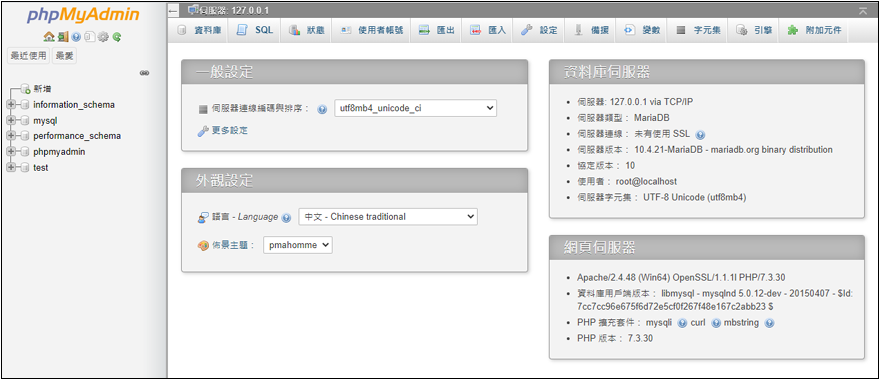
Task: Select the performance_schema database name
Action: (77, 136)
